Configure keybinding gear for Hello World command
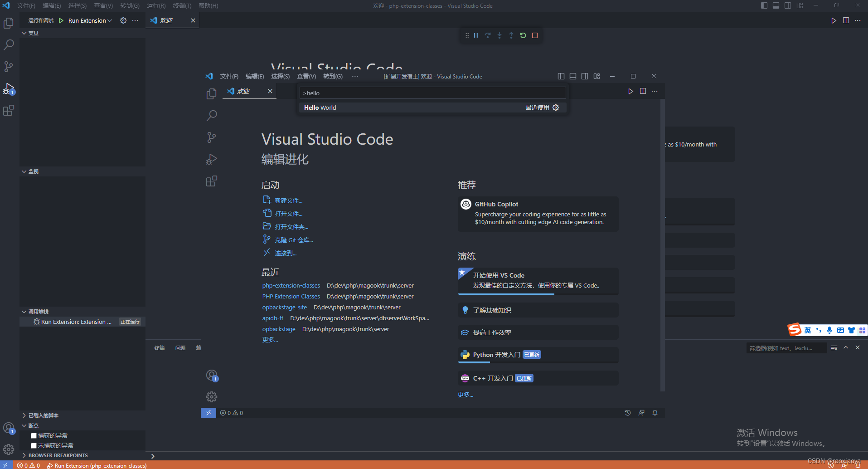This screenshot has height=469, width=868. tap(556, 107)
